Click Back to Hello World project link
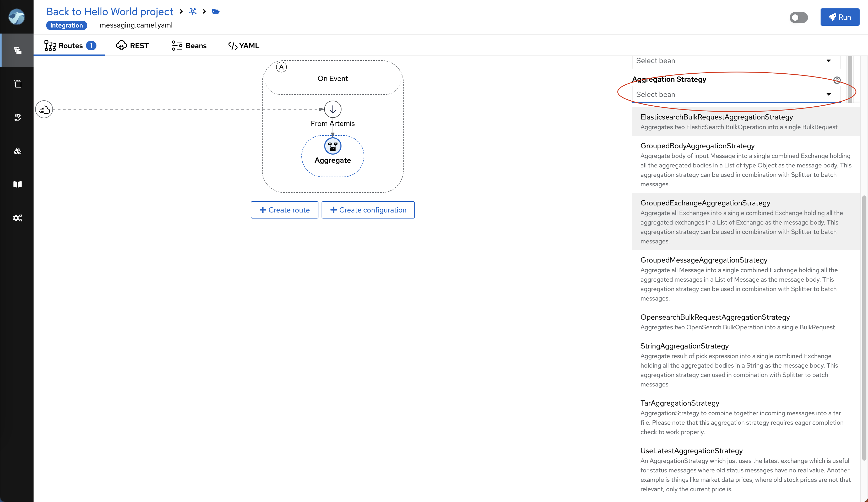The image size is (868, 502). pos(110,11)
